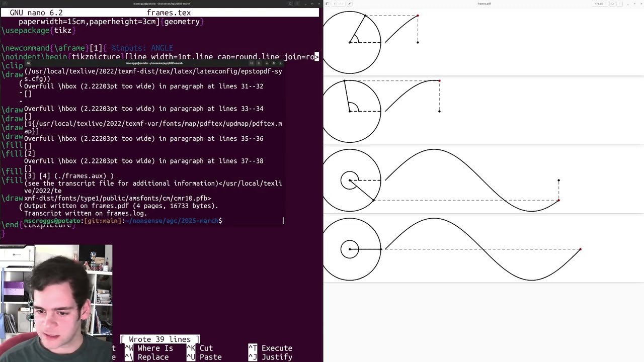The width and height of the screenshot is (644, 362).
Task: Open the PDF viewer hamburger menu
Action: [x=620, y=4]
